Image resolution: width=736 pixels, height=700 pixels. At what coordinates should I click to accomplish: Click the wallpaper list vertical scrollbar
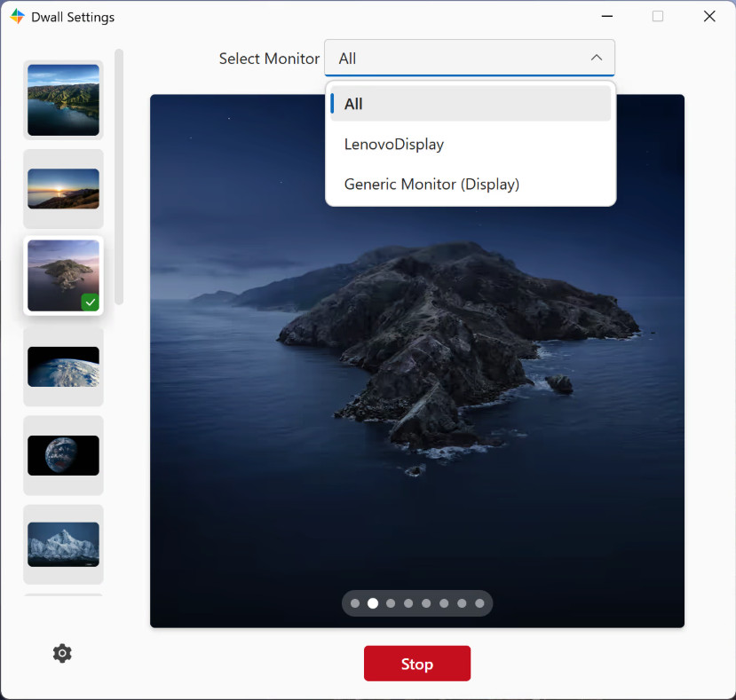pyautogui.click(x=119, y=177)
